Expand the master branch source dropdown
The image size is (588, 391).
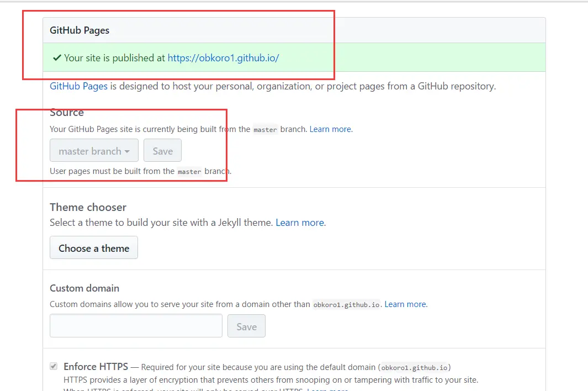coord(94,150)
